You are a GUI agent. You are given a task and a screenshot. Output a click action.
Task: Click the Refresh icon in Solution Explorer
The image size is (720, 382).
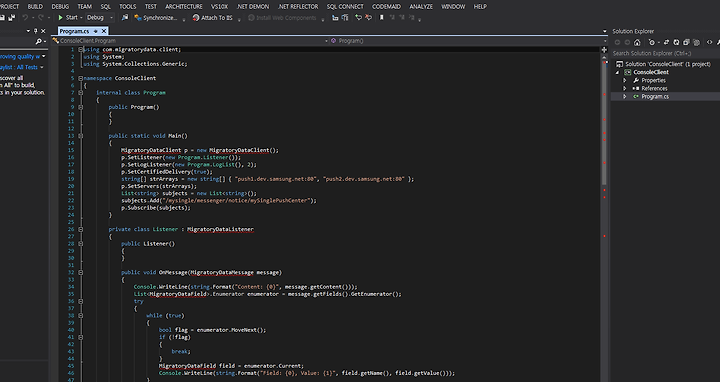pyautogui.click(x=676, y=42)
